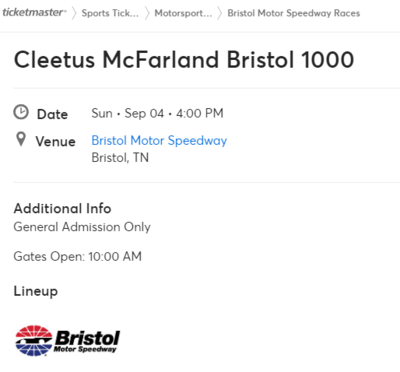400x372 pixels.
Task: Click the location pin icon beside Venue
Action: [x=21, y=139]
